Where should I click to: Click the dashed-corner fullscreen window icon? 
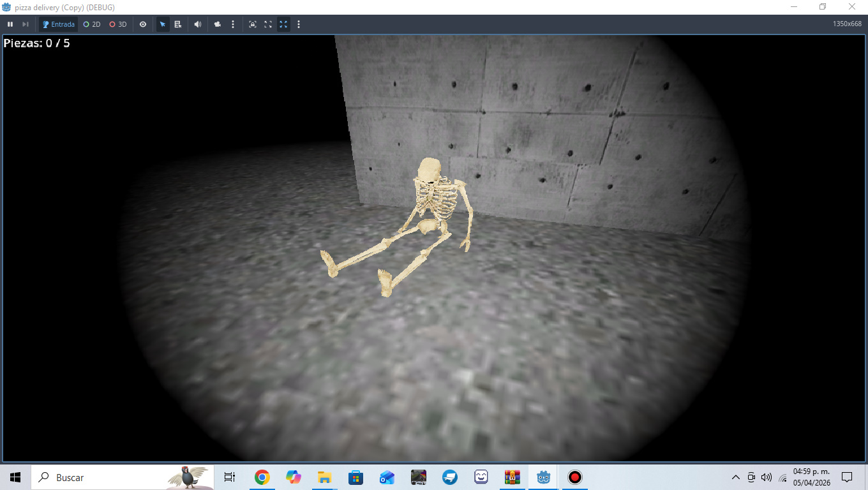(268, 24)
